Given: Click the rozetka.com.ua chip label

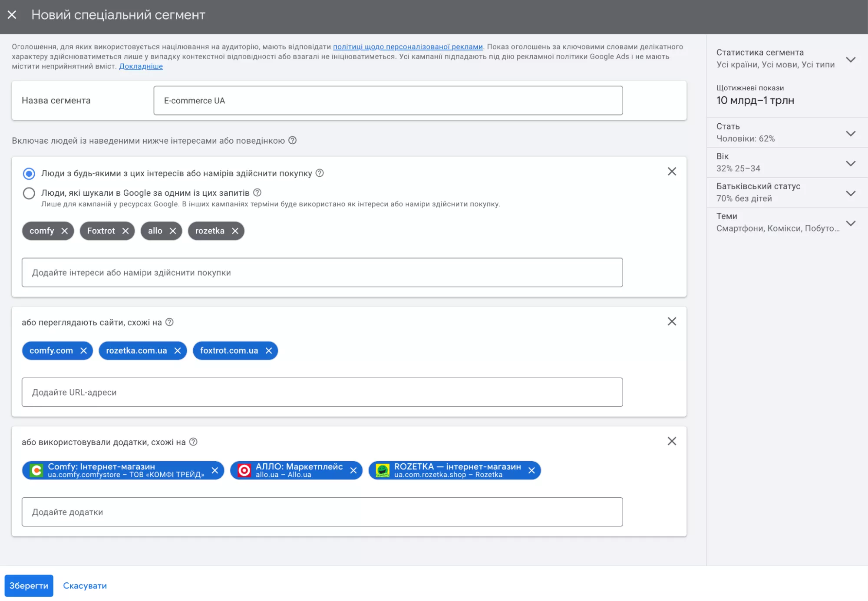Looking at the screenshot, I should coord(136,350).
